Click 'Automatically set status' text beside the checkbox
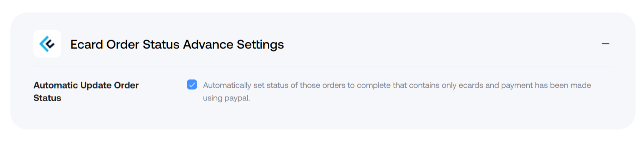Screen dimensions: 644x142 pyautogui.click(x=245, y=85)
